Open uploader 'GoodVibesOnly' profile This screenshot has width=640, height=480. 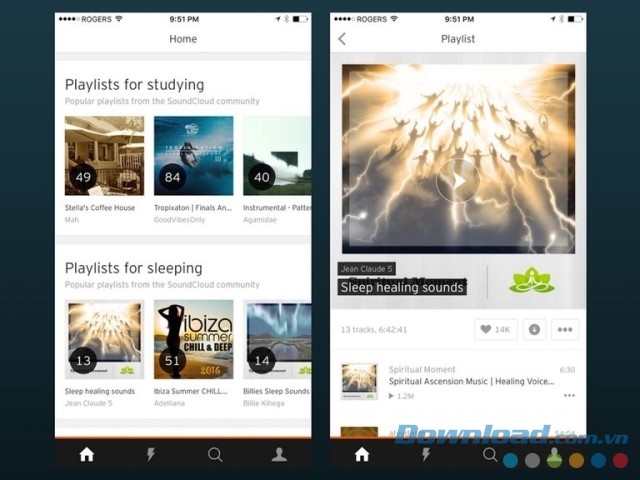pyautogui.click(x=179, y=220)
